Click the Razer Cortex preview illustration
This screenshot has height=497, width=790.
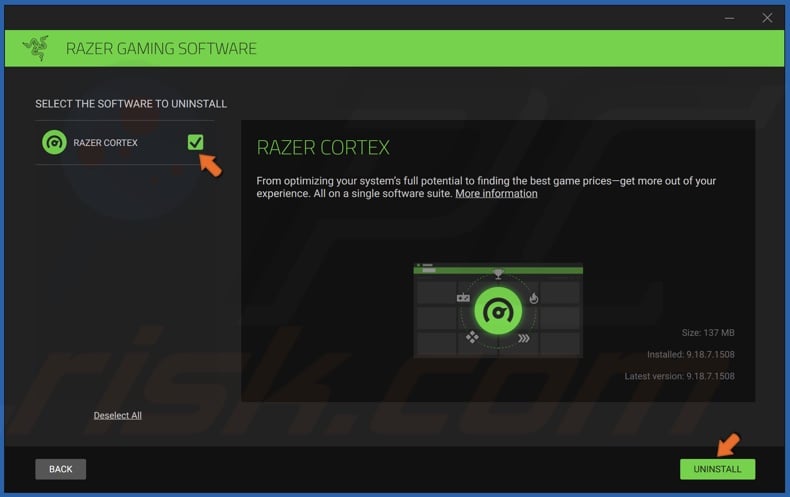coord(498,310)
